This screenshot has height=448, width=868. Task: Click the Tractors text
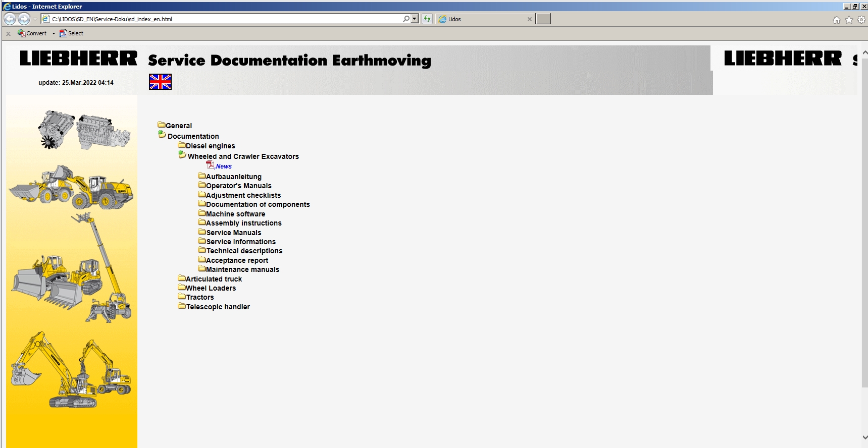pyautogui.click(x=200, y=297)
